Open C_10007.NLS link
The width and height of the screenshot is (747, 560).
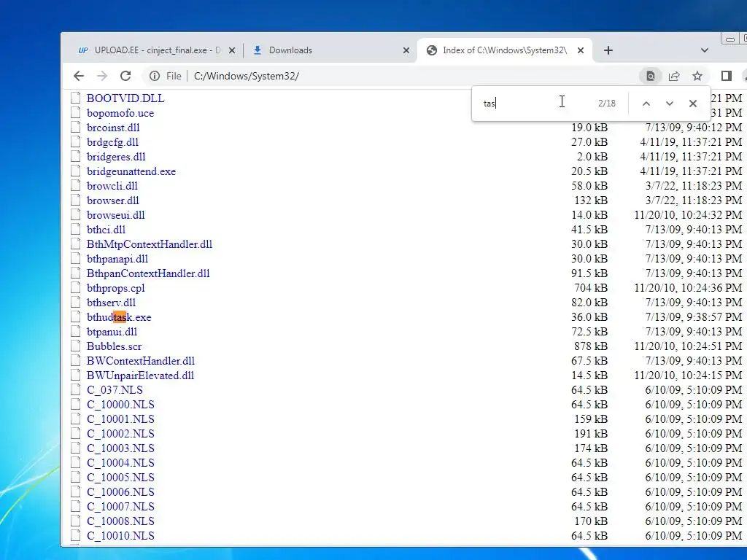tap(120, 507)
